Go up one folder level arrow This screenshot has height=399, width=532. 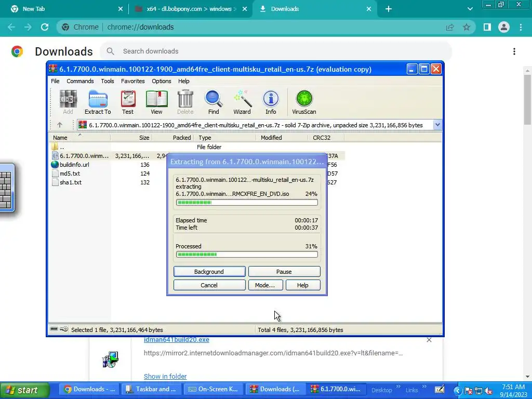pos(60,125)
